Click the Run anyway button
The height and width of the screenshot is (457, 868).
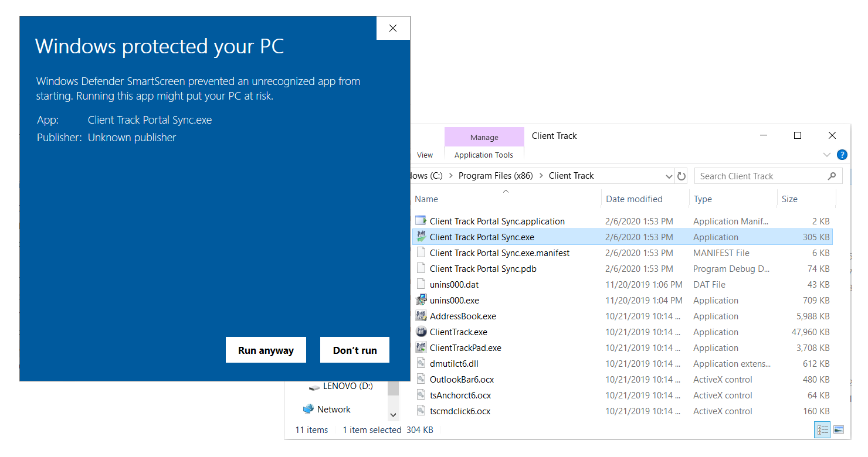click(266, 350)
